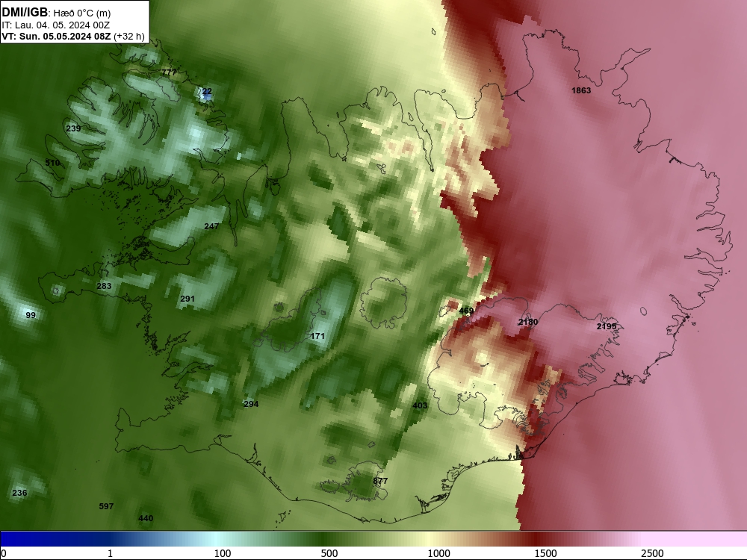747x560 pixels.
Task: Click the 291 map label
Action: point(187,299)
